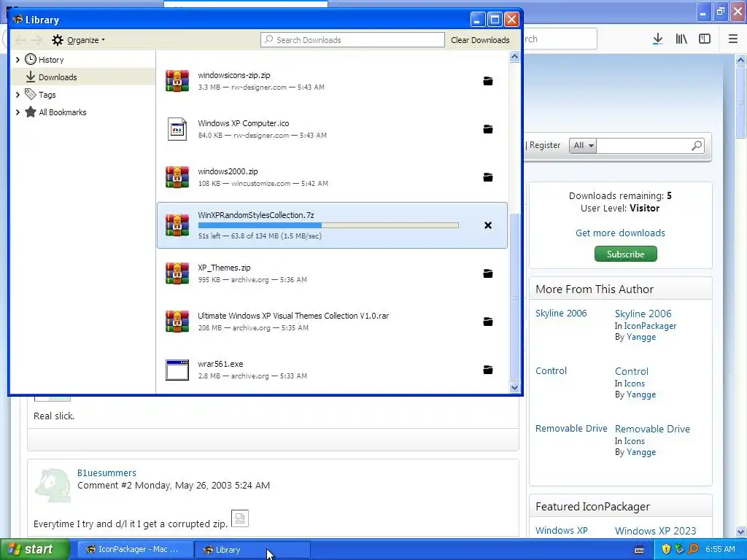This screenshot has height=560, width=747.
Task: Click the windows2000.zip archive icon
Action: pos(177,177)
